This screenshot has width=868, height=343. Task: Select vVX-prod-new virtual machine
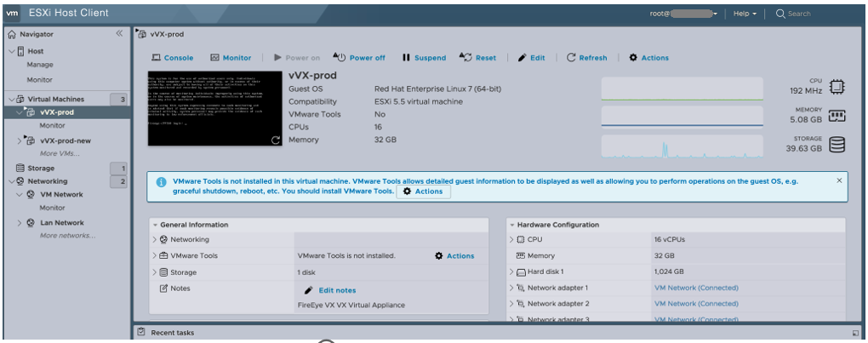66,140
